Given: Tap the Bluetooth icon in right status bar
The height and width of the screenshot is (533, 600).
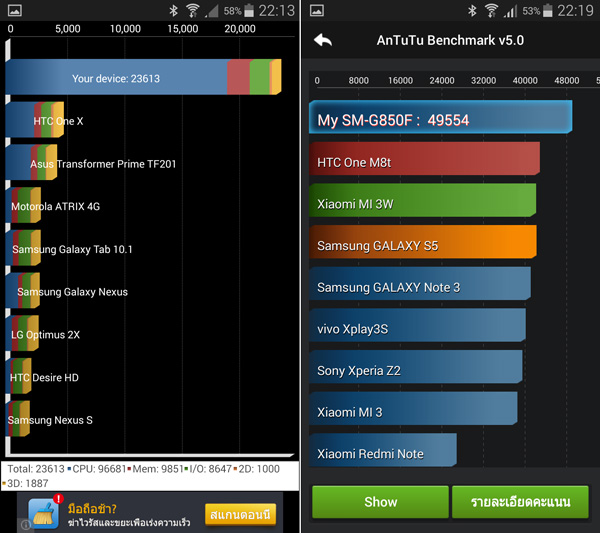Looking at the screenshot, I should (473, 11).
